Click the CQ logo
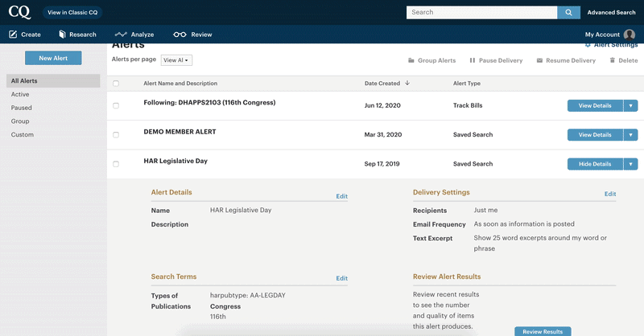The width and height of the screenshot is (644, 336). pyautogui.click(x=19, y=12)
